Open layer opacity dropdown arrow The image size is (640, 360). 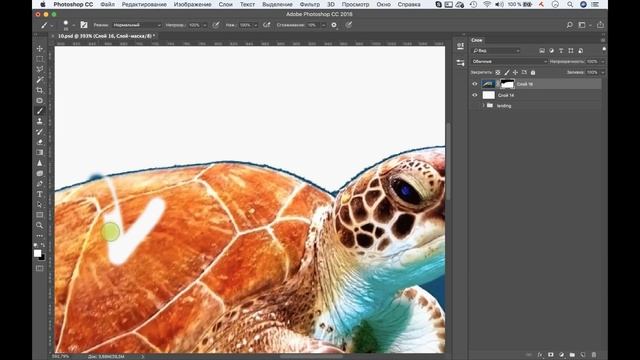pyautogui.click(x=602, y=62)
